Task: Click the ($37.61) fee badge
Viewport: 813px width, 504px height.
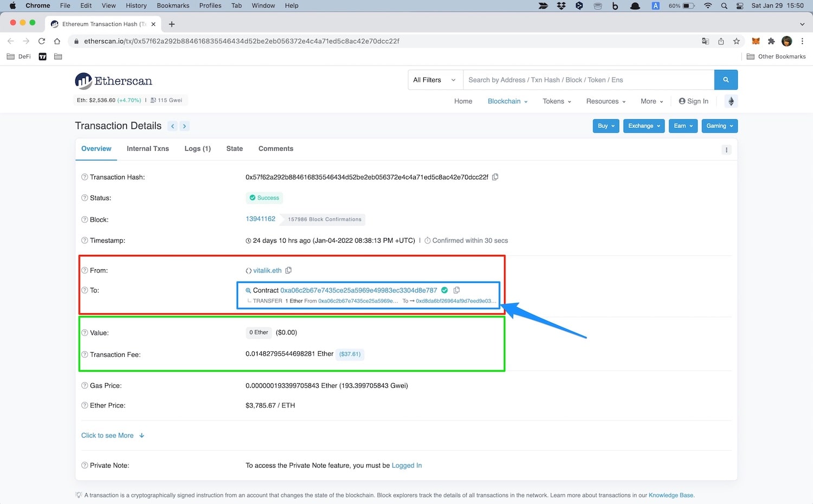Action: [350, 354]
